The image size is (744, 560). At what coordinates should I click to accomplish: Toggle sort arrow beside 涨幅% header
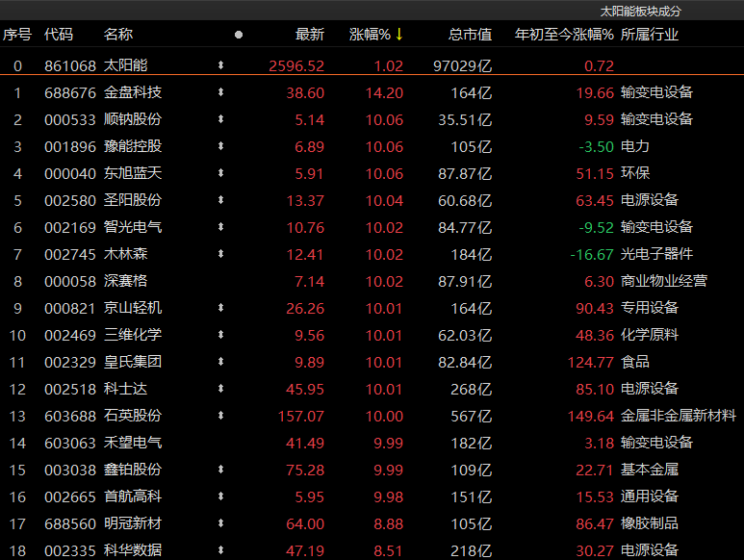pyautogui.click(x=399, y=34)
